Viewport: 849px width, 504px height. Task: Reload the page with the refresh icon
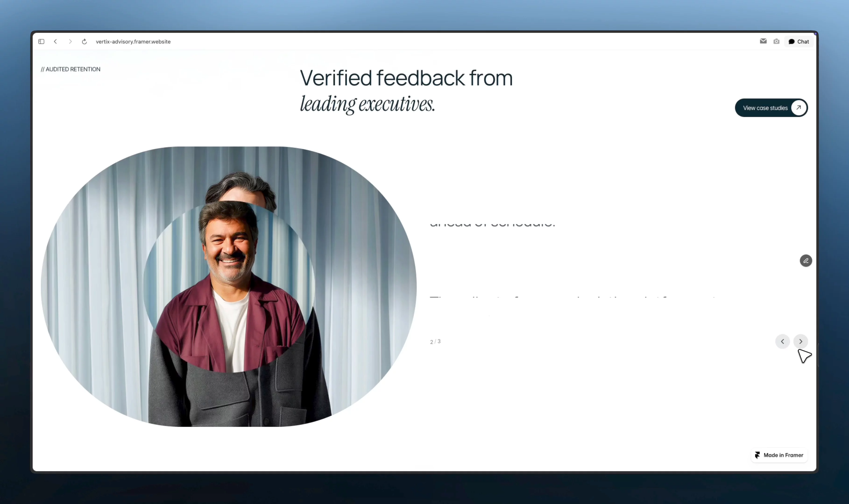[x=84, y=42]
